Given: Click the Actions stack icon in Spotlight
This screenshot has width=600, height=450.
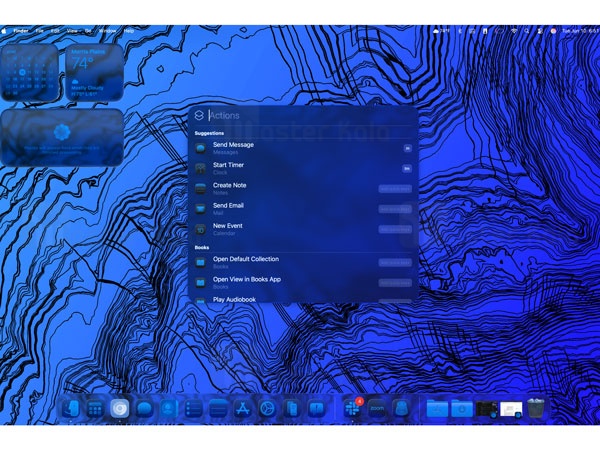Looking at the screenshot, I should coord(199,115).
